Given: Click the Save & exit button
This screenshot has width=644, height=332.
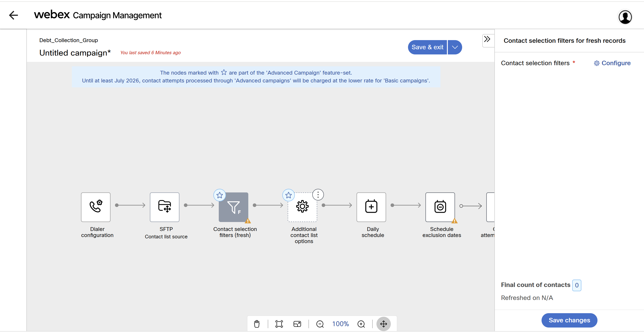Looking at the screenshot, I should click(427, 47).
